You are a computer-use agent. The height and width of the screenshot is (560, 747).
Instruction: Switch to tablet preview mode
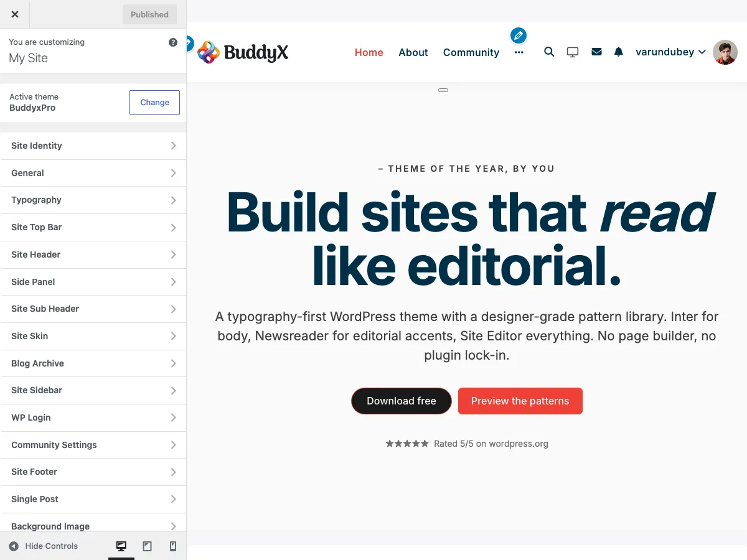tap(148, 546)
